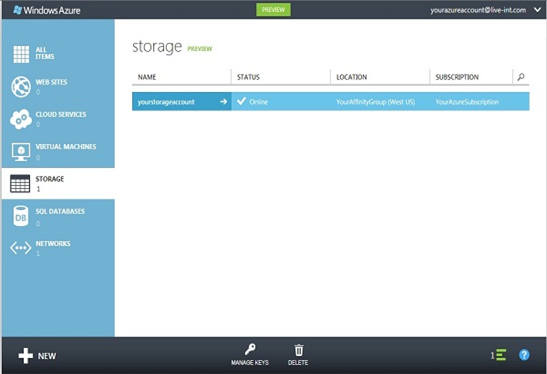The height and width of the screenshot is (374, 547).
Task: Click the storage page heading
Action: coord(157,47)
